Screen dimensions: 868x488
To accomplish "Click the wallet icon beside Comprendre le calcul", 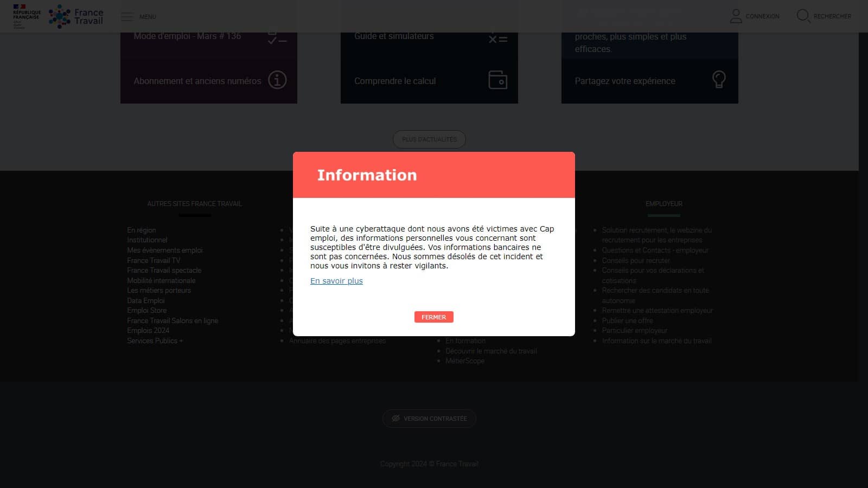I will (x=497, y=80).
